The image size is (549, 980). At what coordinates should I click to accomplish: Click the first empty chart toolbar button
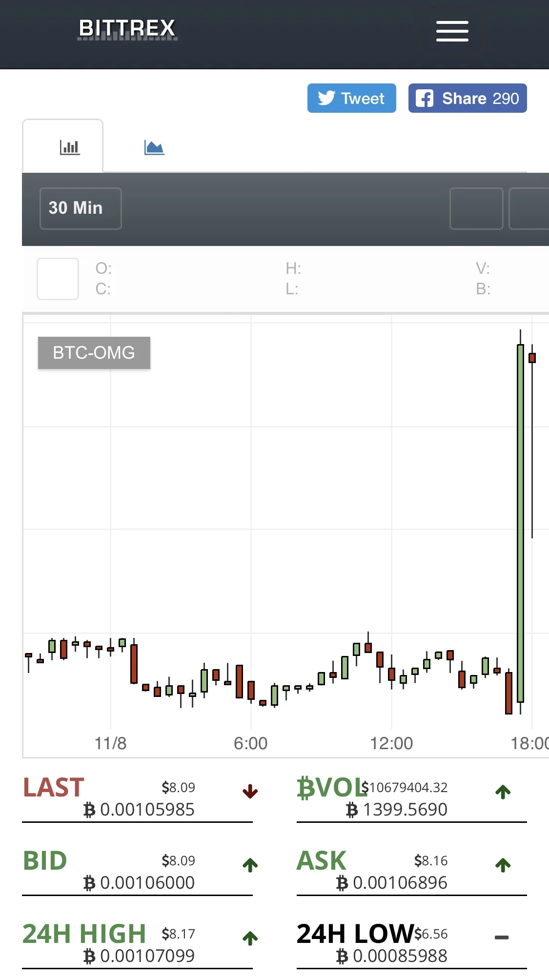pos(476,208)
